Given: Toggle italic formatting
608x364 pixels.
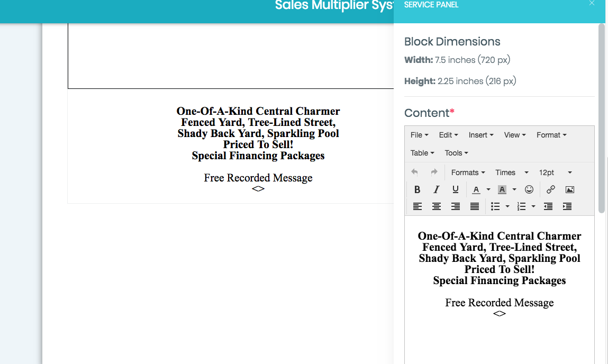Looking at the screenshot, I should [x=437, y=189].
